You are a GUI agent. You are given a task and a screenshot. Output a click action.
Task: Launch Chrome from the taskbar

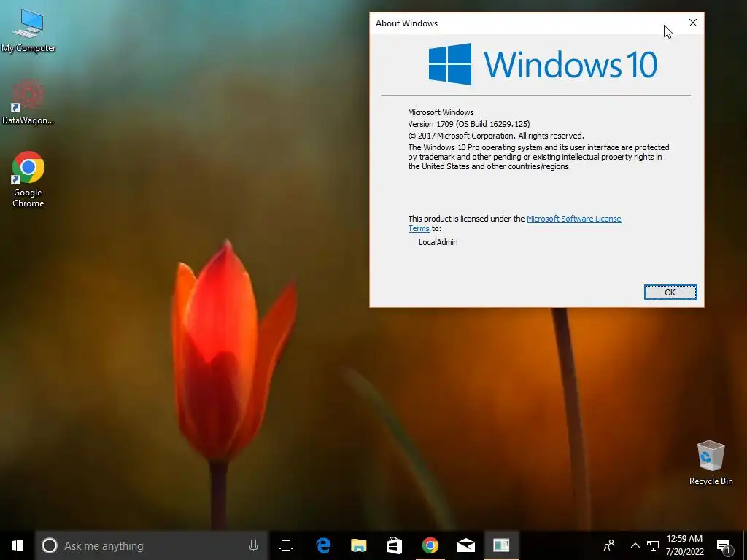[430, 545]
